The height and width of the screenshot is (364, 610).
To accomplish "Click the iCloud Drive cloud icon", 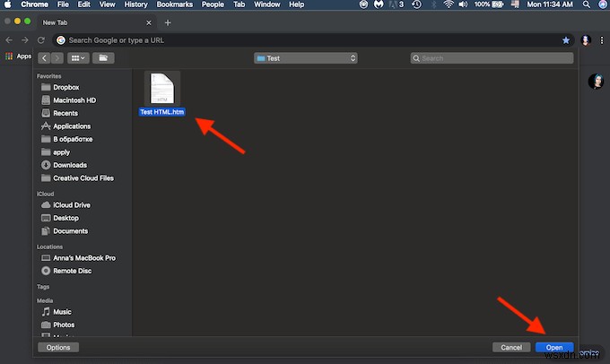I will [x=46, y=204].
